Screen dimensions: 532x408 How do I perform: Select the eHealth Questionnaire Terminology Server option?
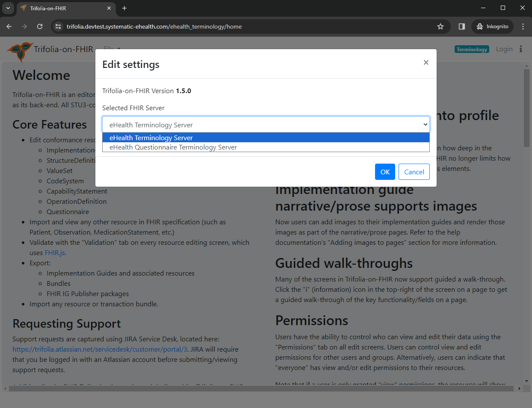173,147
